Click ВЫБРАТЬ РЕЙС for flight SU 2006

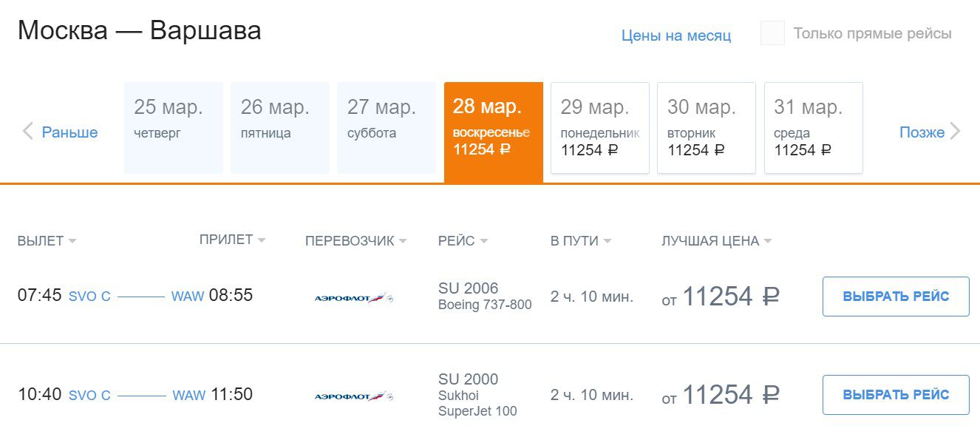coord(896,297)
